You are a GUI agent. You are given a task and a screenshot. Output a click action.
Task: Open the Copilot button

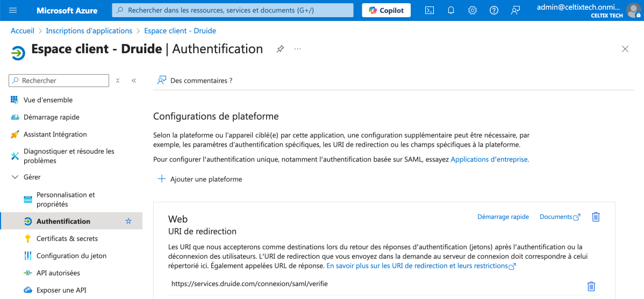point(386,10)
